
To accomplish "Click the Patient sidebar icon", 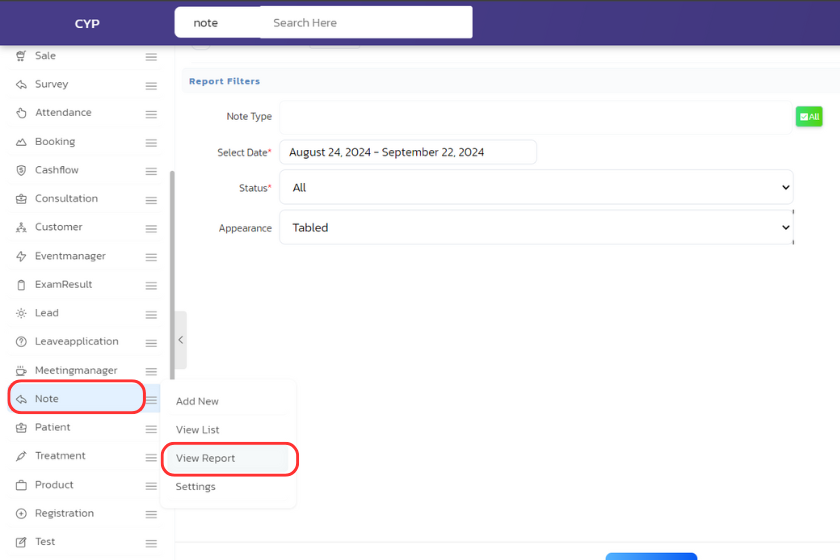I will (x=21, y=428).
